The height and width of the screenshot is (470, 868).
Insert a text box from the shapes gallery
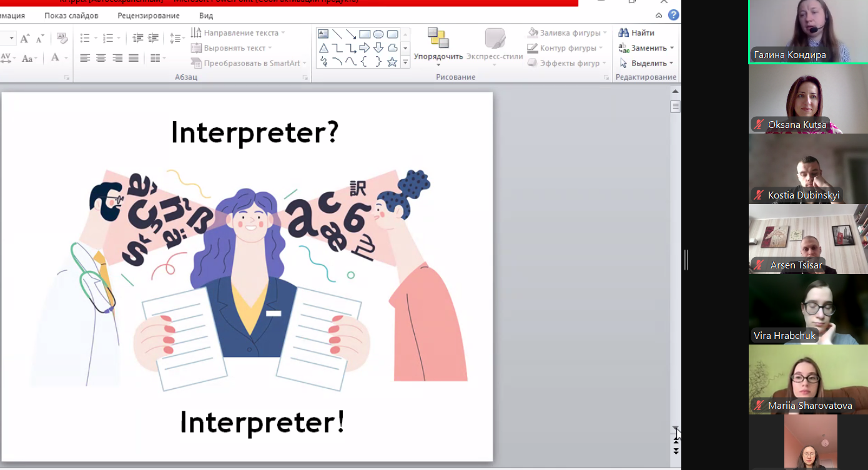[323, 34]
